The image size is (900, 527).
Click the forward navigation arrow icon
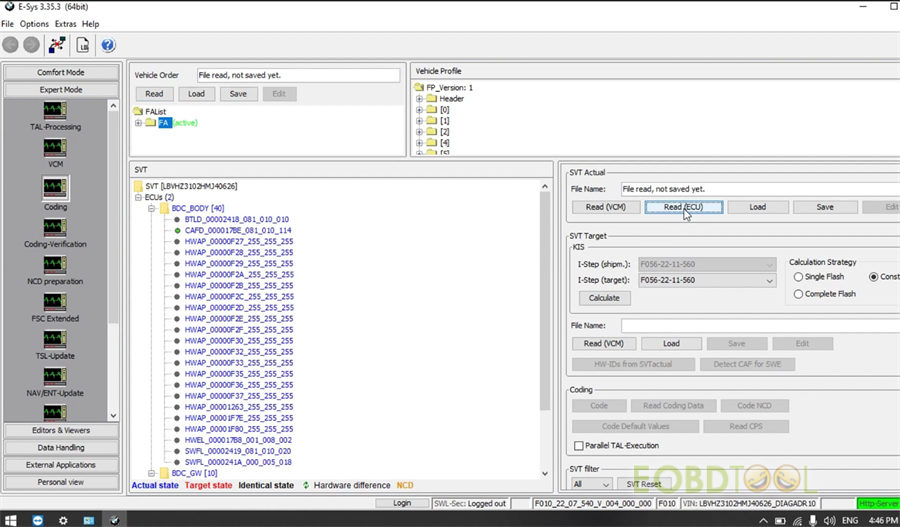32,45
